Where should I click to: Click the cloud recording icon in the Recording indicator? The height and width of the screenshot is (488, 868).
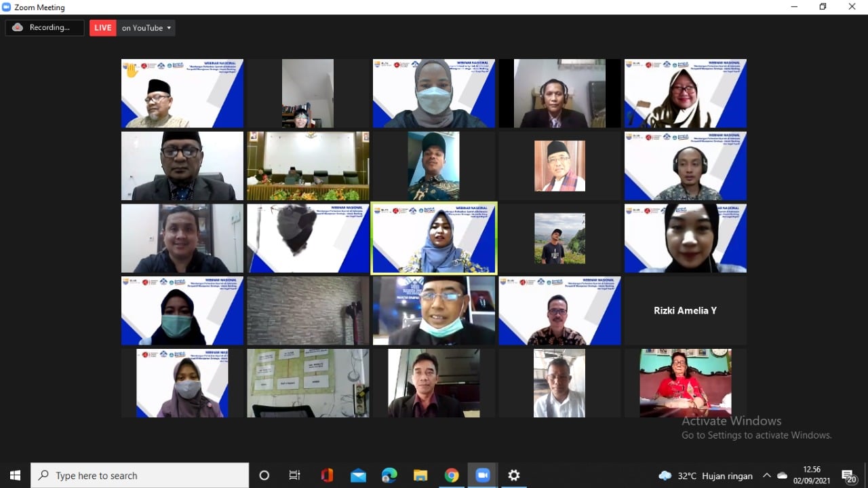pyautogui.click(x=18, y=27)
